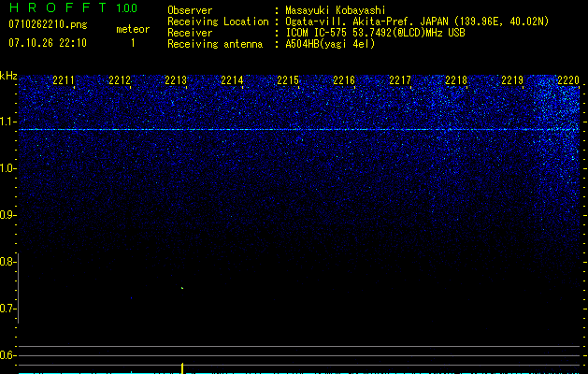The width and height of the screenshot is (588, 374).
Task: Click receiver ICOM IC-575 53.7492 MHz text
Action: point(375,33)
